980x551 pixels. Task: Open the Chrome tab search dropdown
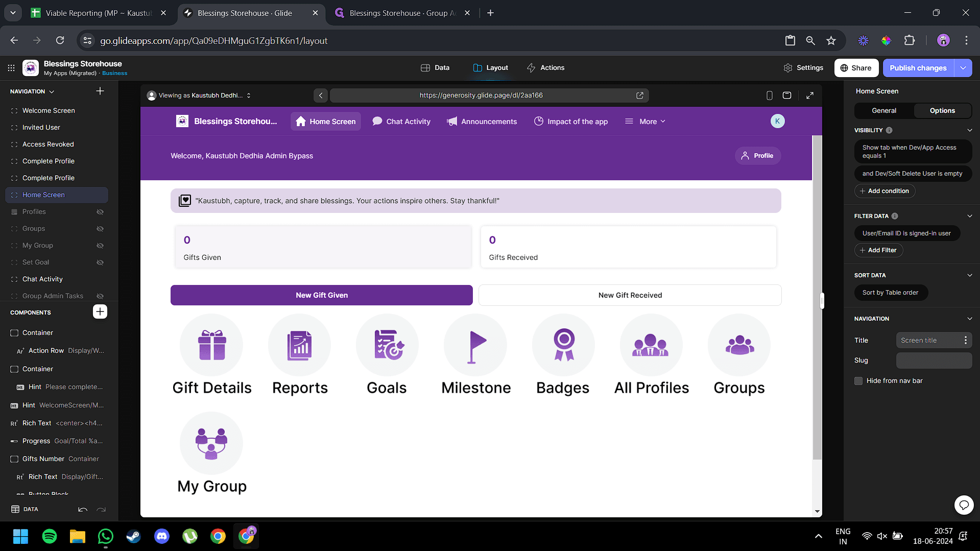pos(13,13)
